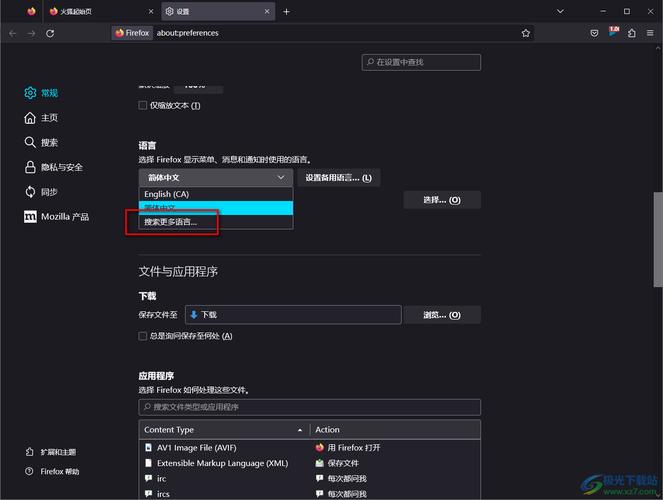Toggle the 仅缩放文本 checkbox

click(142, 105)
